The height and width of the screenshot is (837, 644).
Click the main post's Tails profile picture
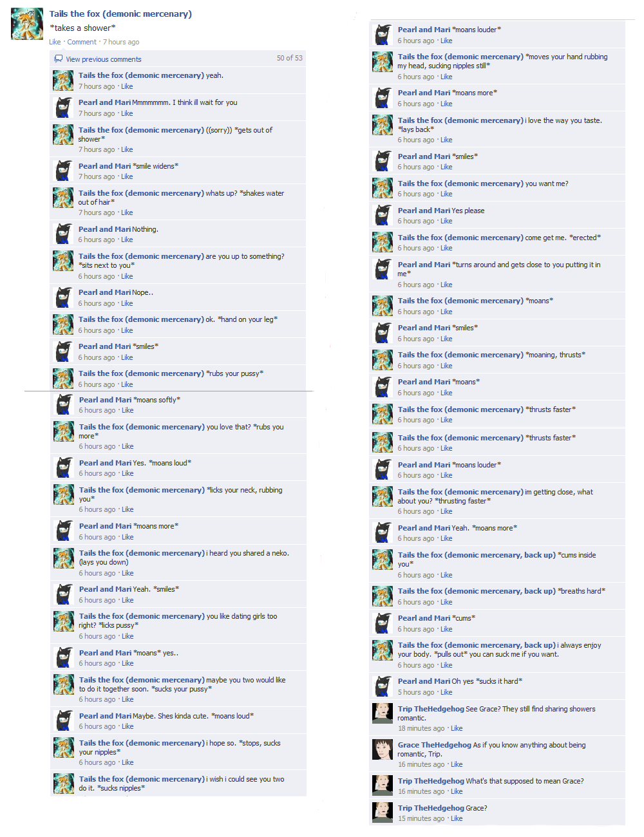click(x=28, y=24)
